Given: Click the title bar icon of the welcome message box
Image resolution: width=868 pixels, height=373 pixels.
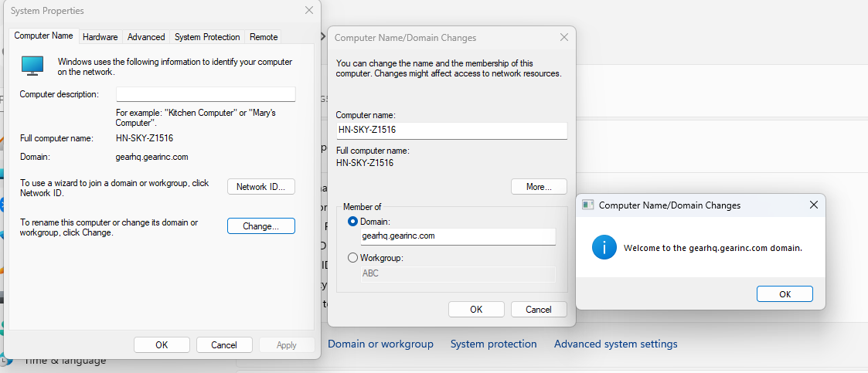Looking at the screenshot, I should coord(587,205).
